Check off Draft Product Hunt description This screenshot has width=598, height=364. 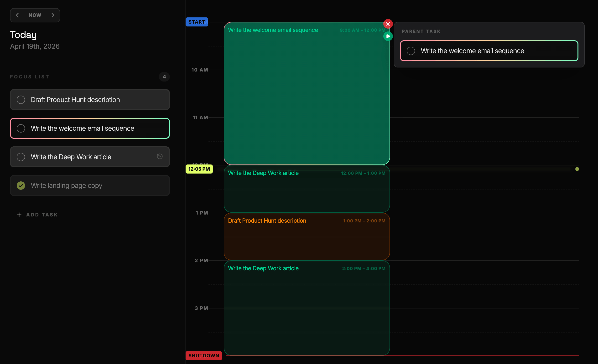coord(21,100)
